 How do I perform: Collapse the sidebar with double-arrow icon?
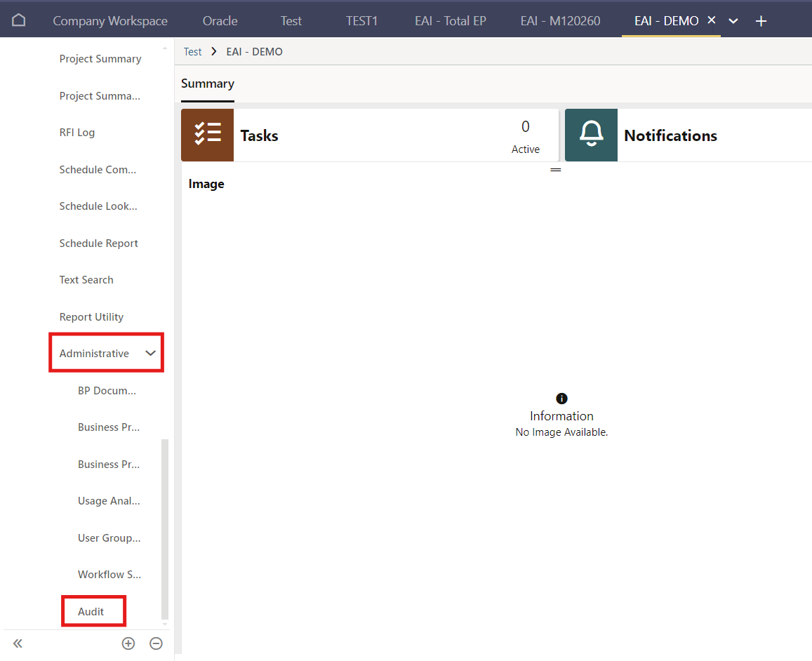pyautogui.click(x=18, y=643)
